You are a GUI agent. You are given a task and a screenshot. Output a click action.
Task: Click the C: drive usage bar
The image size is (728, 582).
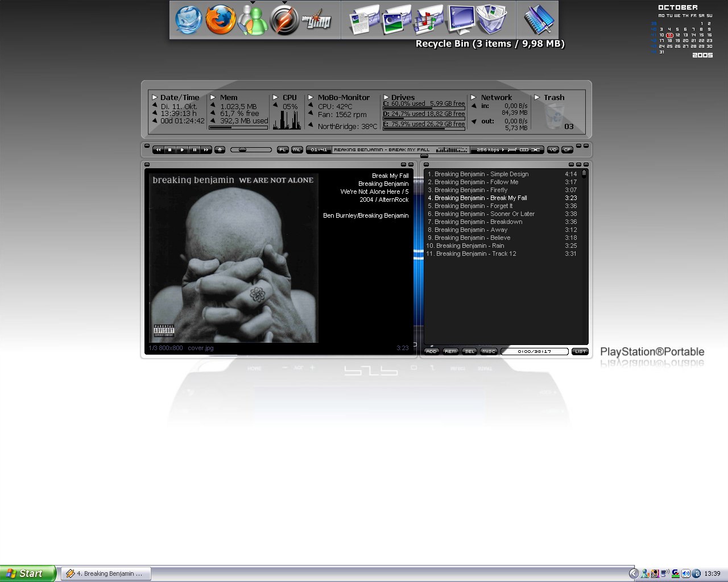coord(424,108)
